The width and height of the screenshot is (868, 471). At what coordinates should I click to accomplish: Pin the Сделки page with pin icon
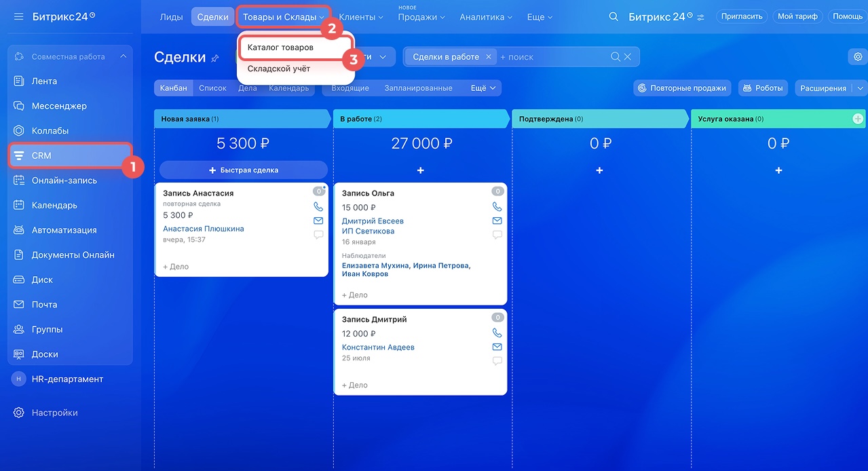coord(215,58)
